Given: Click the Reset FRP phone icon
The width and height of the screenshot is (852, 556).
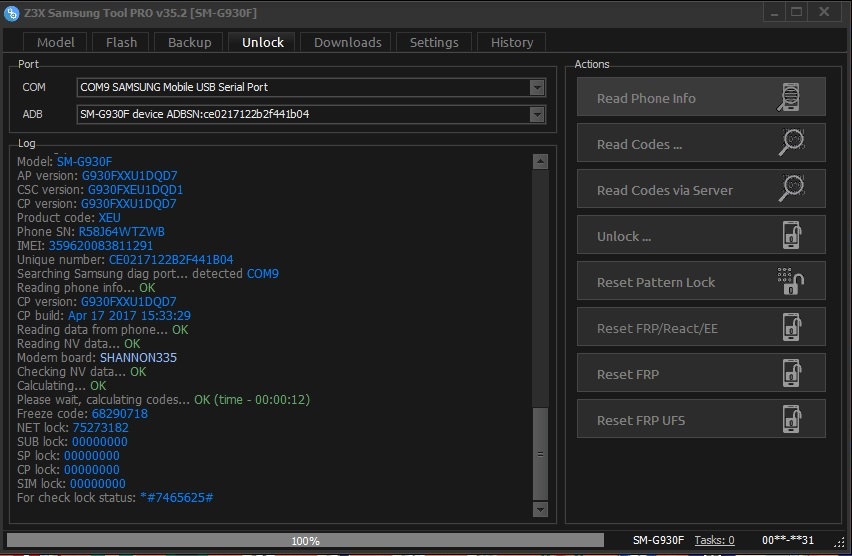Looking at the screenshot, I should point(792,373).
